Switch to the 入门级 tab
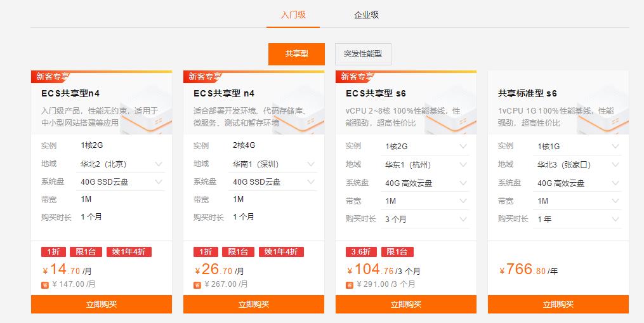 coord(293,15)
